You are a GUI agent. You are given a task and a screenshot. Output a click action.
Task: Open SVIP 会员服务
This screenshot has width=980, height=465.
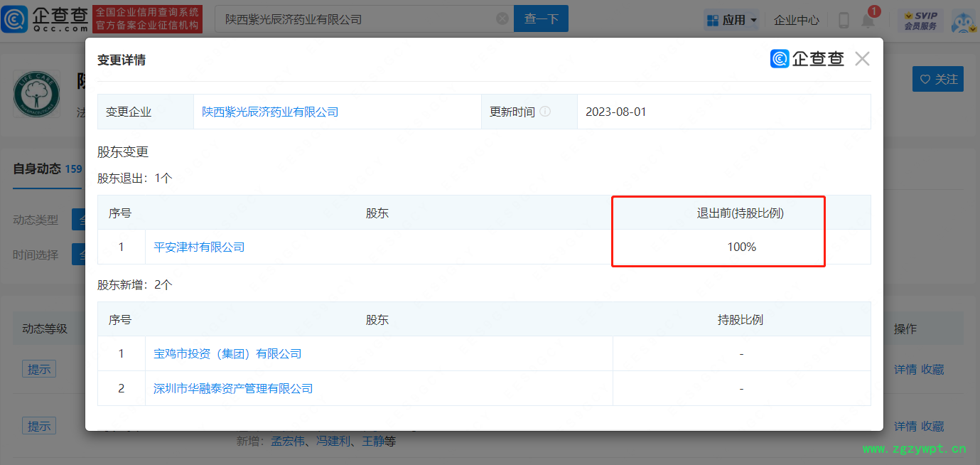[x=920, y=21]
